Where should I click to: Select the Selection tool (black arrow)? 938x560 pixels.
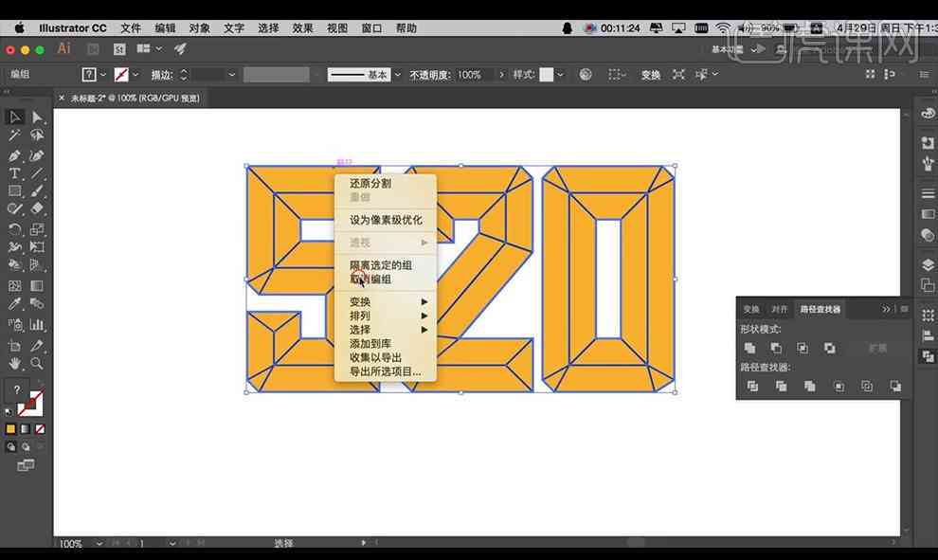pos(15,117)
